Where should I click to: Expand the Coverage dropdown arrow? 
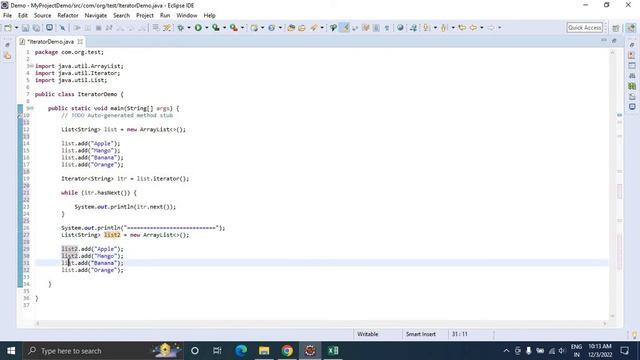[x=224, y=28]
